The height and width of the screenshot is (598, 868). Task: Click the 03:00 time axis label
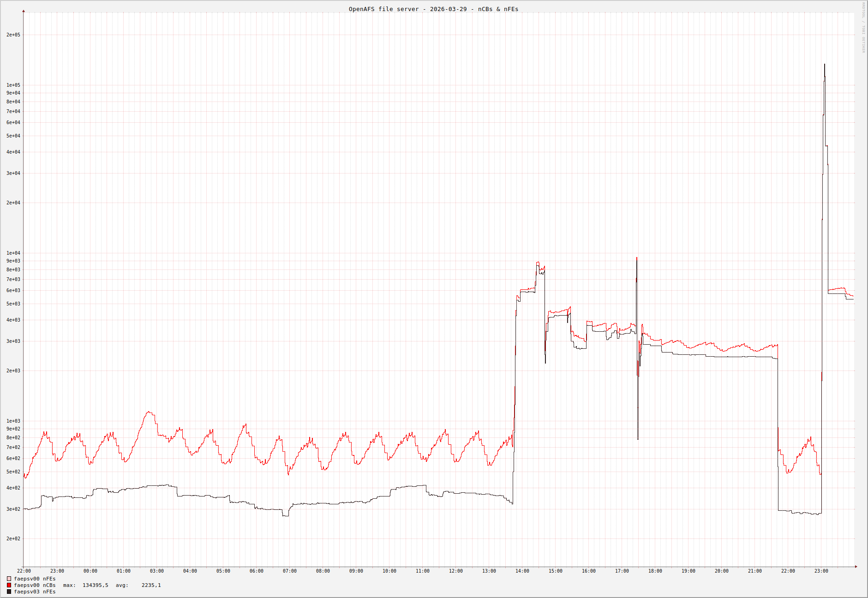(x=156, y=571)
